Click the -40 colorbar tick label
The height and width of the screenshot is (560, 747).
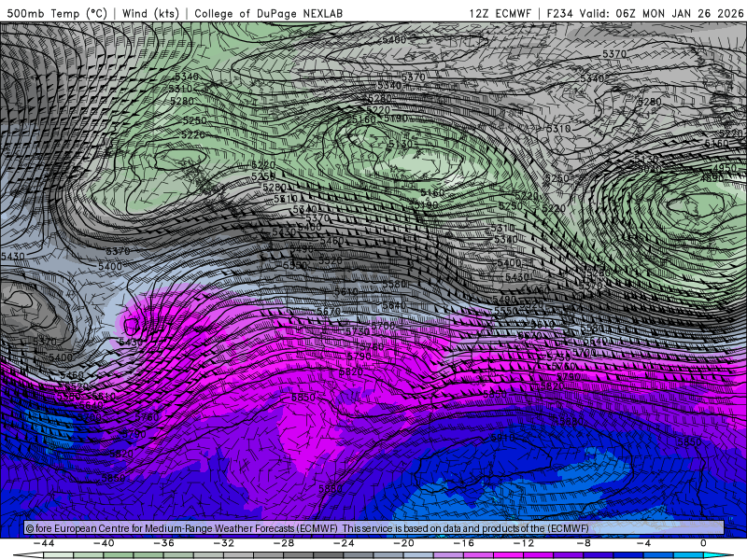[x=104, y=543]
